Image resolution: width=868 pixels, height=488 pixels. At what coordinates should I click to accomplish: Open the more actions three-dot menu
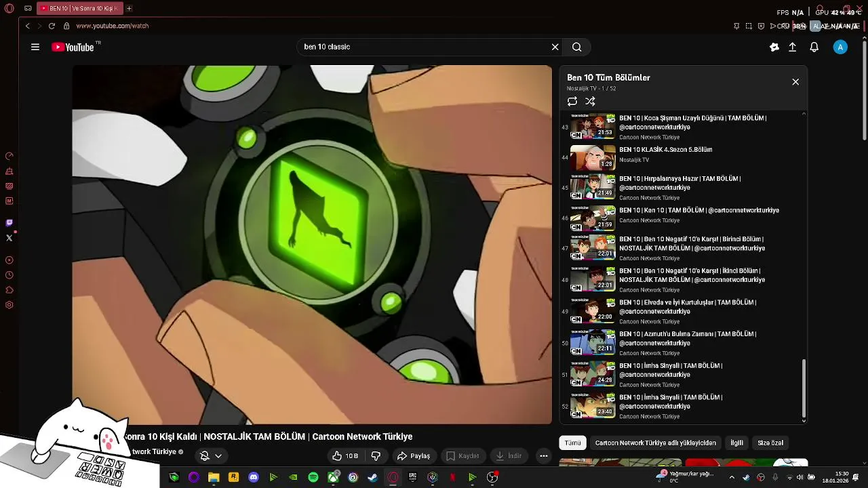[544, 456]
